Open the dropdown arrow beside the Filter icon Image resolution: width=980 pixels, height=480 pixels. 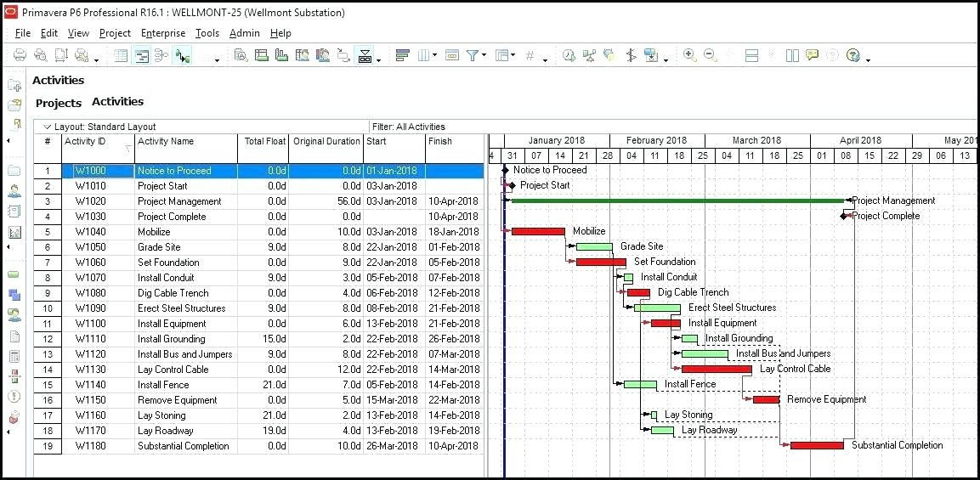pyautogui.click(x=484, y=57)
